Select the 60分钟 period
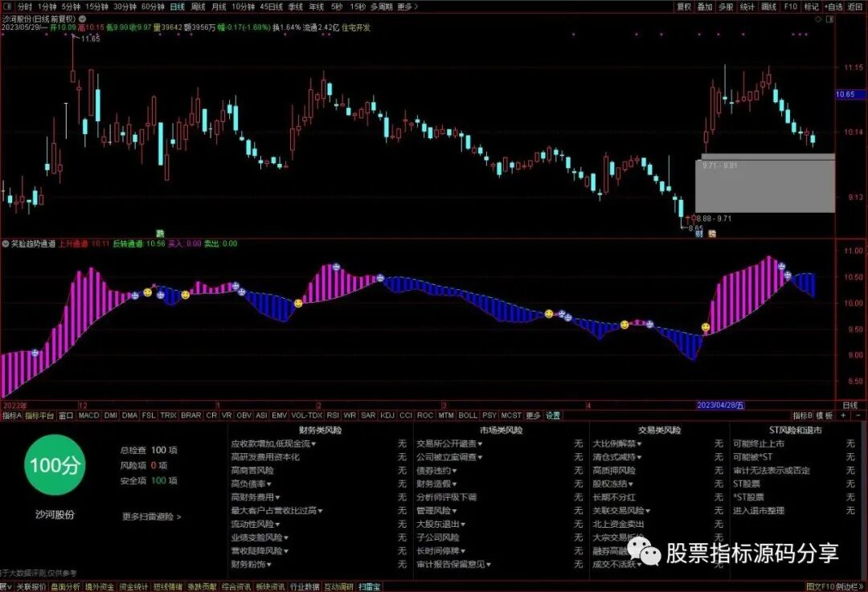868x592 pixels. (153, 6)
